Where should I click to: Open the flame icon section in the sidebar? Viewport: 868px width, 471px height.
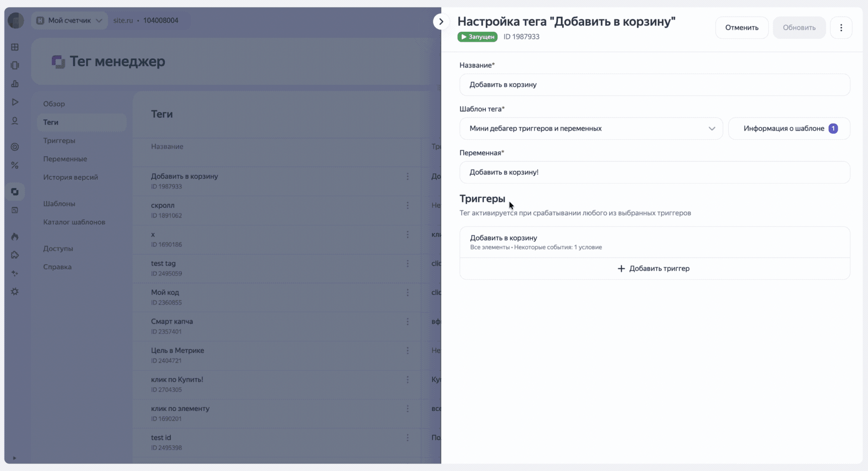pos(15,237)
